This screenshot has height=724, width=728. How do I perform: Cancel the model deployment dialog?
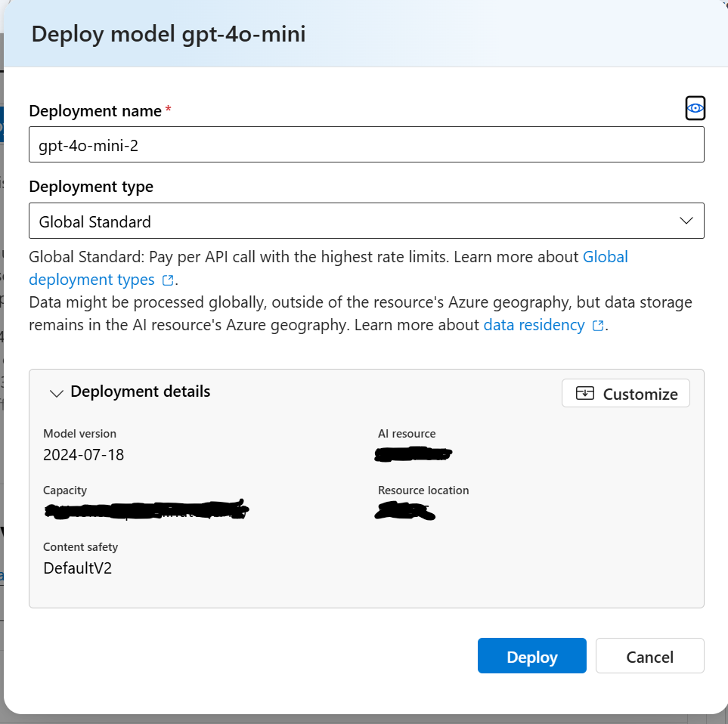click(x=649, y=656)
